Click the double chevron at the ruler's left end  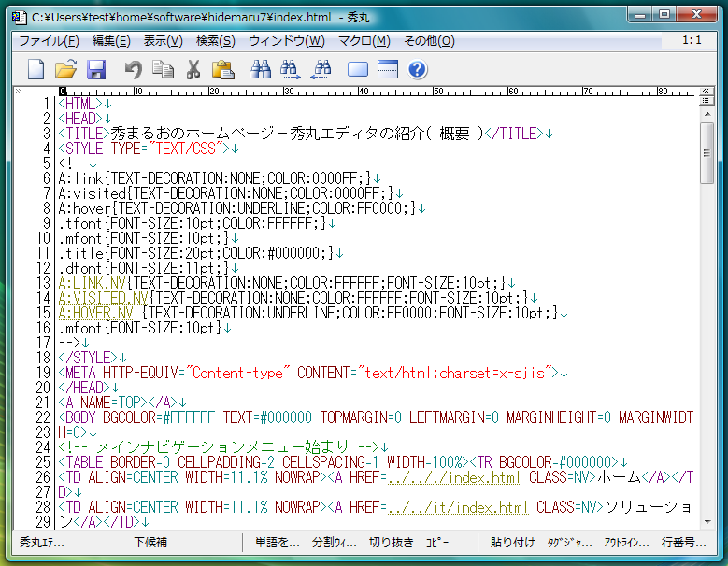click(19, 91)
